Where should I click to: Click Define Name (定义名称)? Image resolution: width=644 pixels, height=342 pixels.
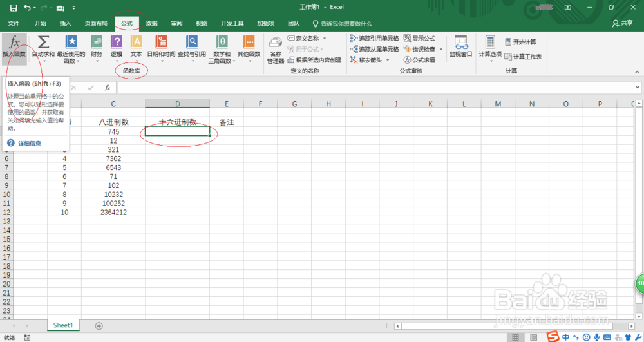[303, 38]
